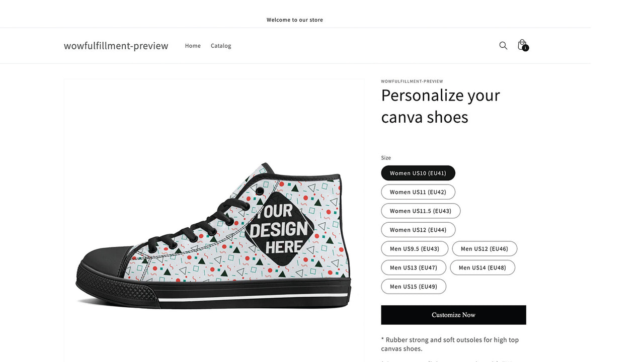This screenshot has height=362, width=644.
Task: Click the cart item count badge
Action: 525,48
